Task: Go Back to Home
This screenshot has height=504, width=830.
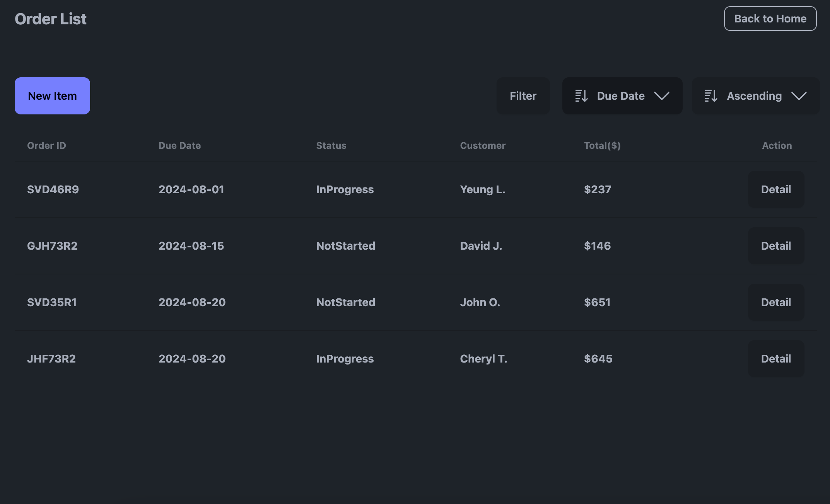Action: click(770, 19)
